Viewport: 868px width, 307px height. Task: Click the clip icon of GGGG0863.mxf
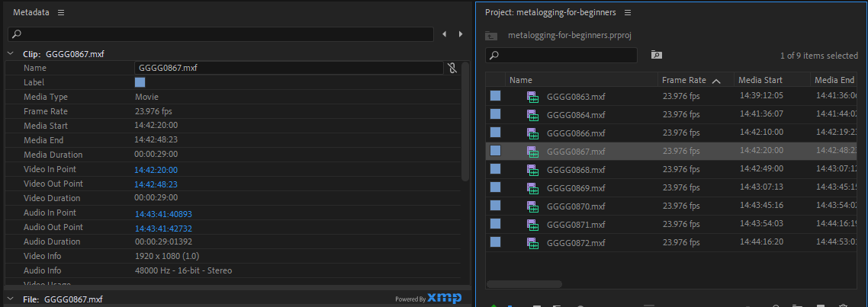(532, 97)
